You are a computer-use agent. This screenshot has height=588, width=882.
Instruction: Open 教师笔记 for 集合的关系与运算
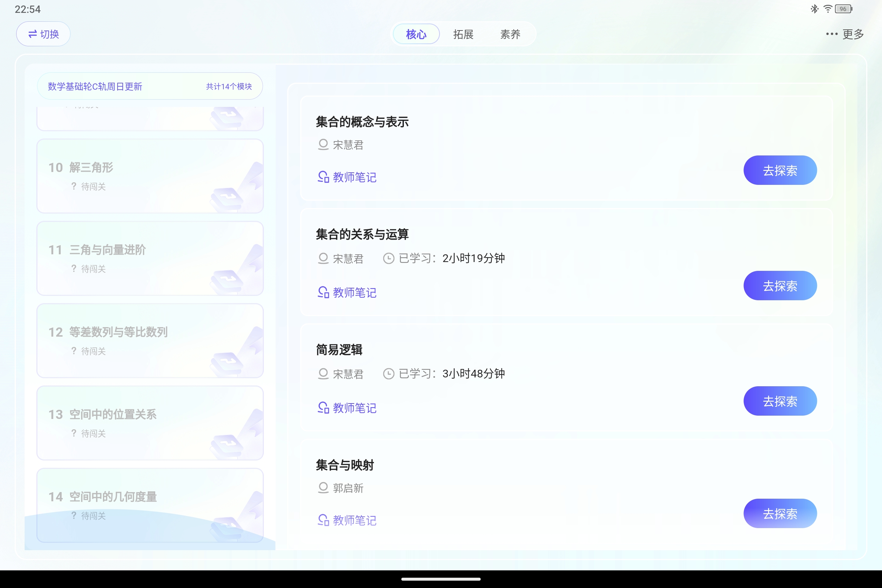pyautogui.click(x=347, y=293)
